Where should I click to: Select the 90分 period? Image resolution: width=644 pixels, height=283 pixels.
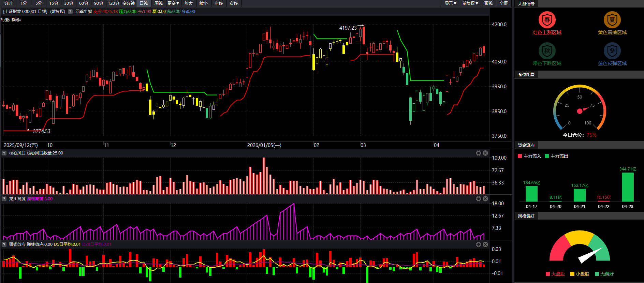click(x=99, y=3)
